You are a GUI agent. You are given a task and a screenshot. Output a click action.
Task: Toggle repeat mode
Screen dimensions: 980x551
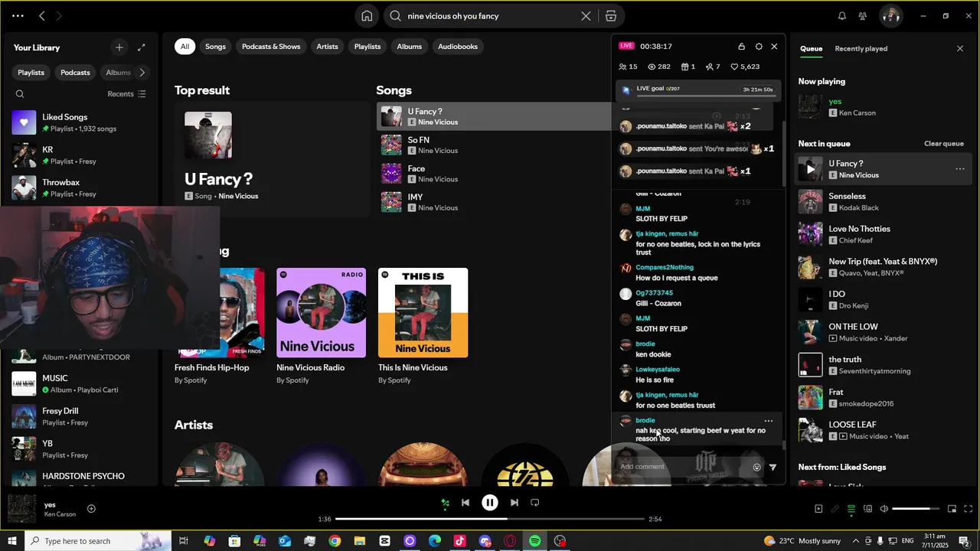535,503
